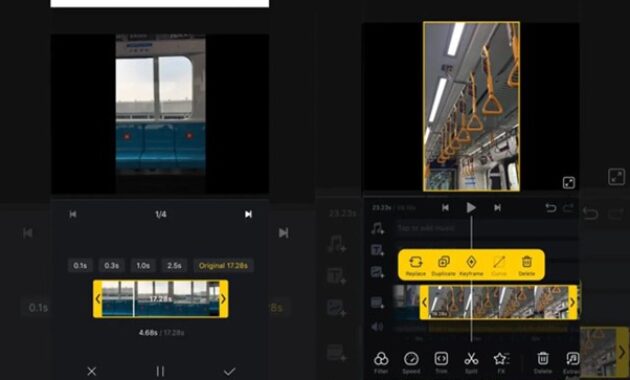The image size is (630, 380).
Task: Click the add sticker/image track icon
Action: [377, 272]
